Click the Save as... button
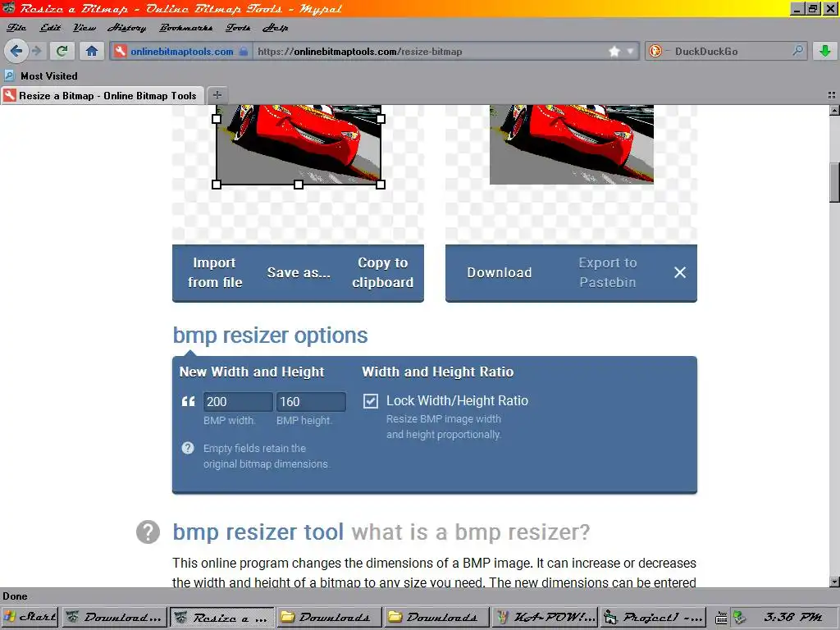The image size is (840, 630). (299, 272)
